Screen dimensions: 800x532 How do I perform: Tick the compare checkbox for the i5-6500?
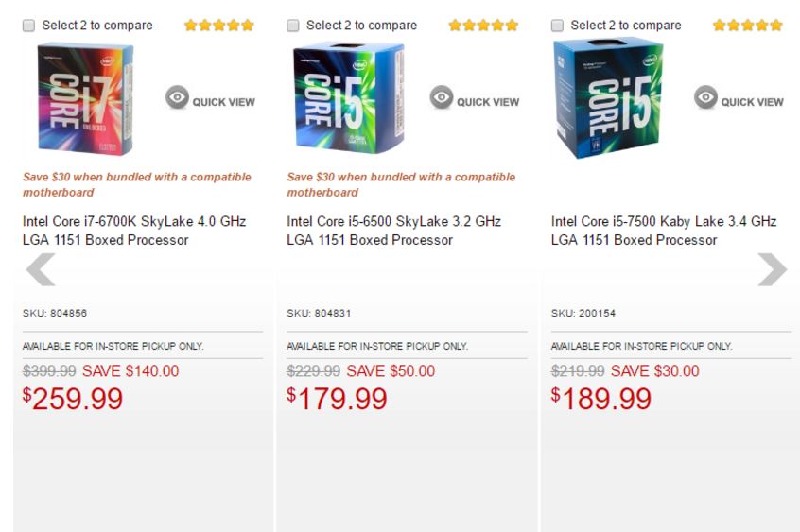click(x=293, y=26)
